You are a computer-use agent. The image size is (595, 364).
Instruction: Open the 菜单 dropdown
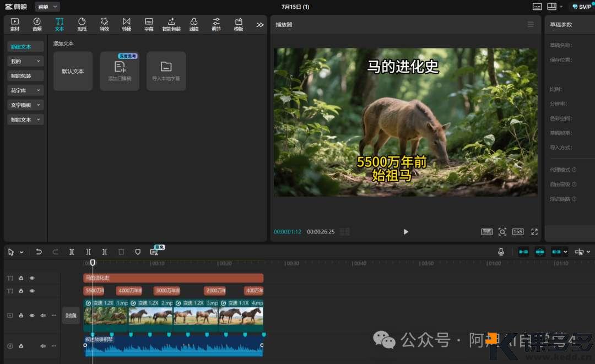point(47,7)
